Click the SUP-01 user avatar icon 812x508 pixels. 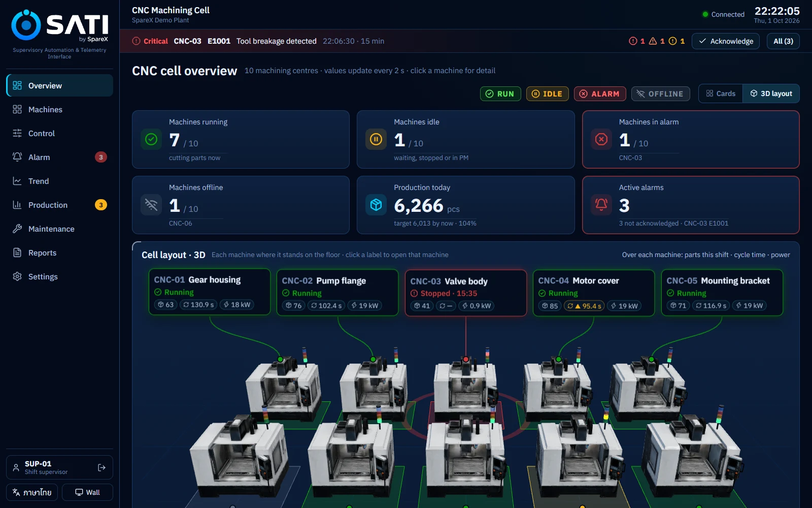pyautogui.click(x=16, y=467)
